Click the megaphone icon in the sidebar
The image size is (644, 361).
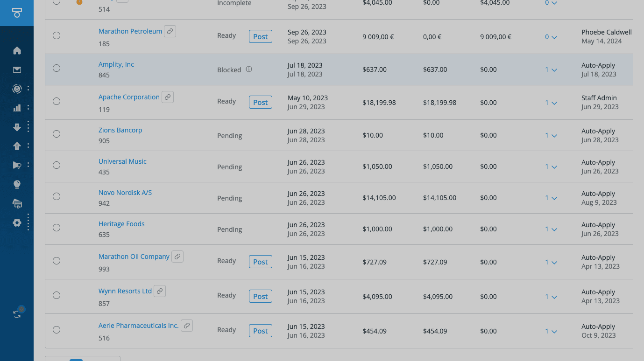click(17, 165)
